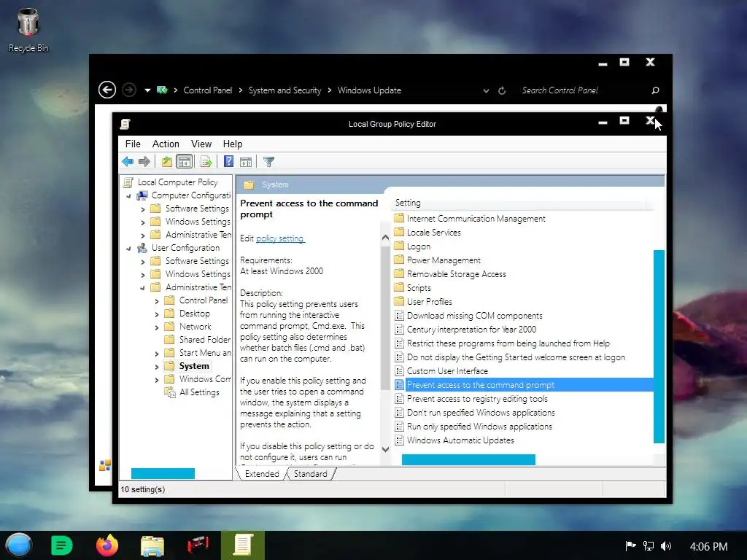Image resolution: width=747 pixels, height=560 pixels.
Task: Collapse the Computer Configuration node
Action: pyautogui.click(x=128, y=195)
